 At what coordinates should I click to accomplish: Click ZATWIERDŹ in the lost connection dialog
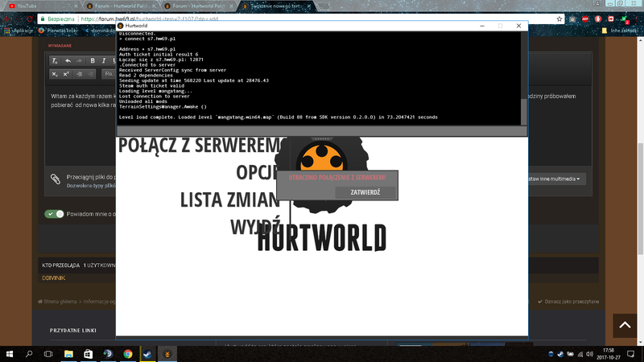click(365, 192)
